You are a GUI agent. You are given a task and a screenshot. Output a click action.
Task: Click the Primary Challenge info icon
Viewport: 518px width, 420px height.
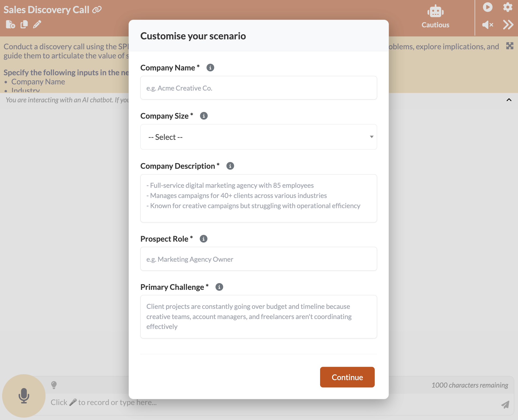point(219,287)
